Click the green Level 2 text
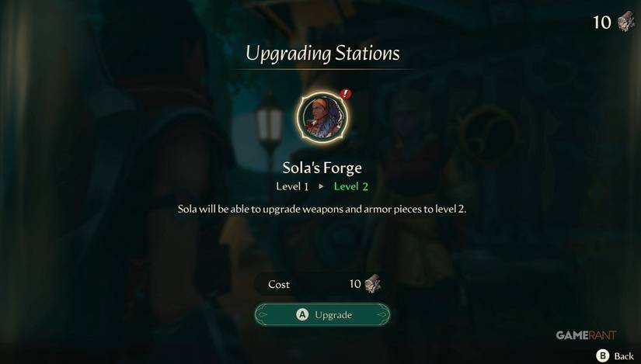The image size is (641, 364). (350, 186)
